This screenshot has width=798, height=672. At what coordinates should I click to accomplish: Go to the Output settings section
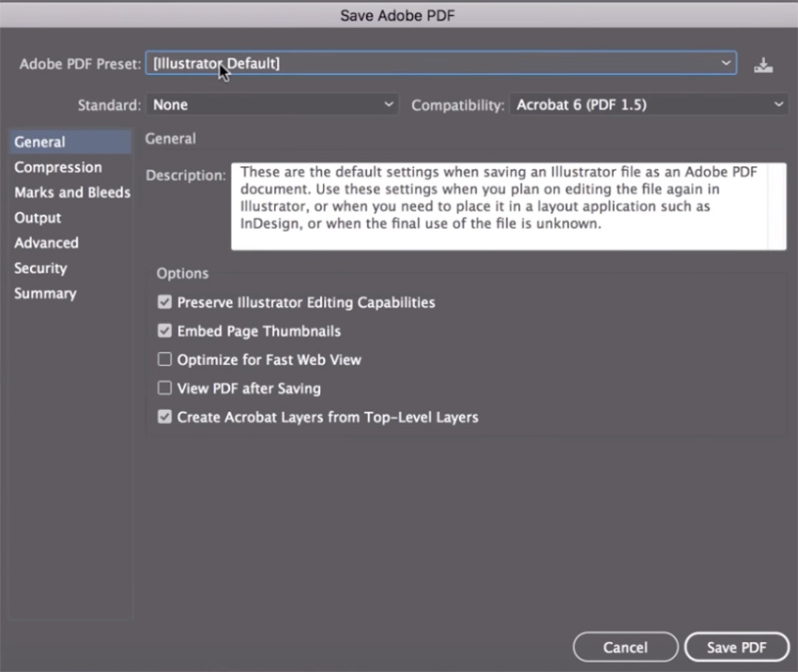[x=38, y=218]
